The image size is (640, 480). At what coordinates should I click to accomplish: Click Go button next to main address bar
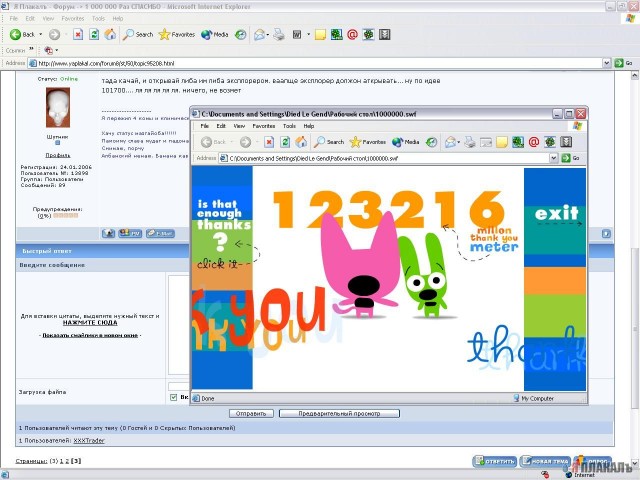coord(624,63)
